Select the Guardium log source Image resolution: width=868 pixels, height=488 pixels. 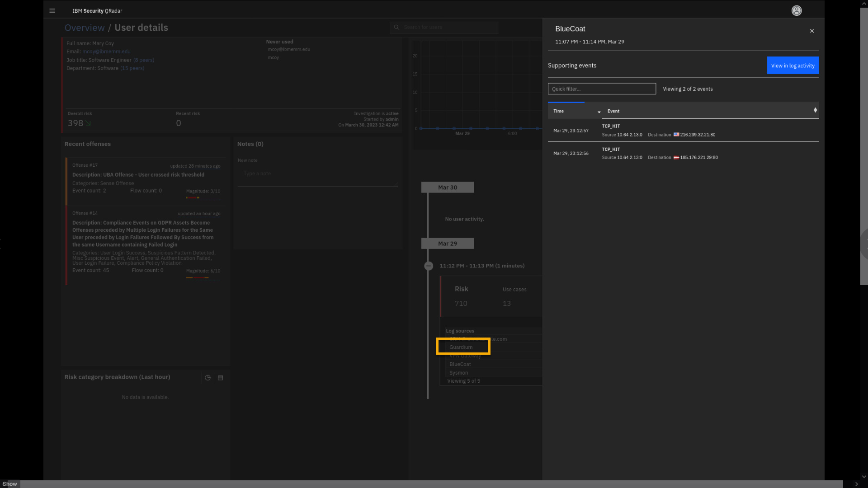coord(461,347)
